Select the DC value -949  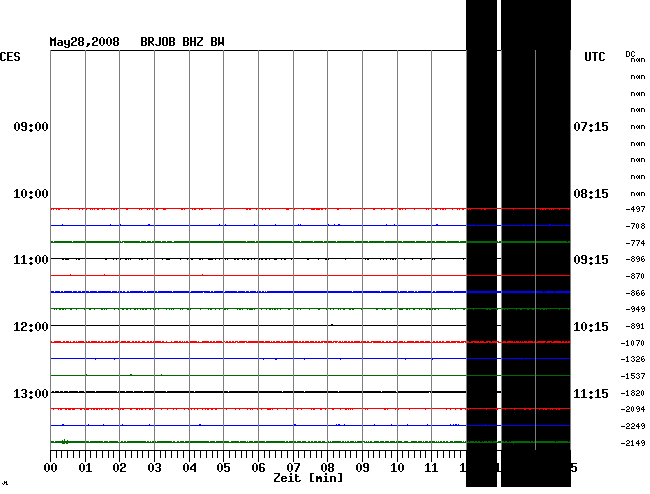635,309
